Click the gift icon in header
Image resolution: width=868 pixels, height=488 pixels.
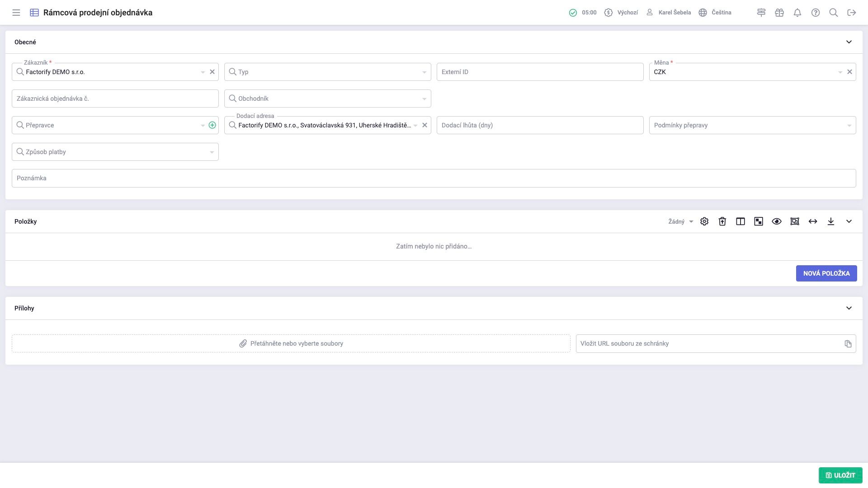click(779, 13)
